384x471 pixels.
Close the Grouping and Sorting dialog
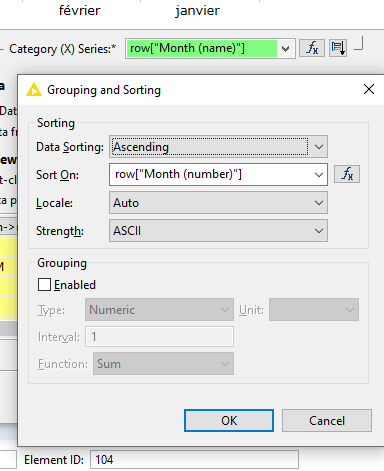(x=369, y=89)
